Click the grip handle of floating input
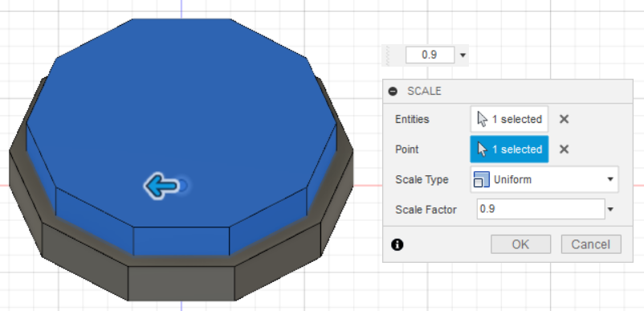Image resolution: width=644 pixels, height=311 pixels. [387, 55]
